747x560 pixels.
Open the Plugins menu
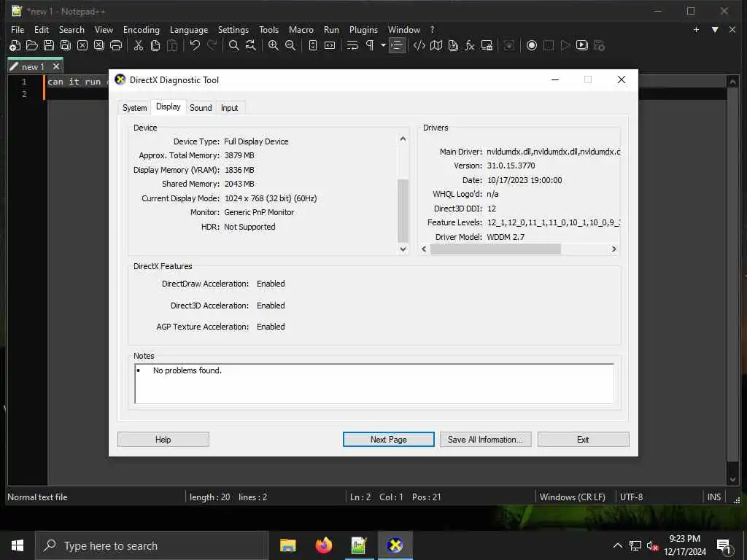coord(363,29)
